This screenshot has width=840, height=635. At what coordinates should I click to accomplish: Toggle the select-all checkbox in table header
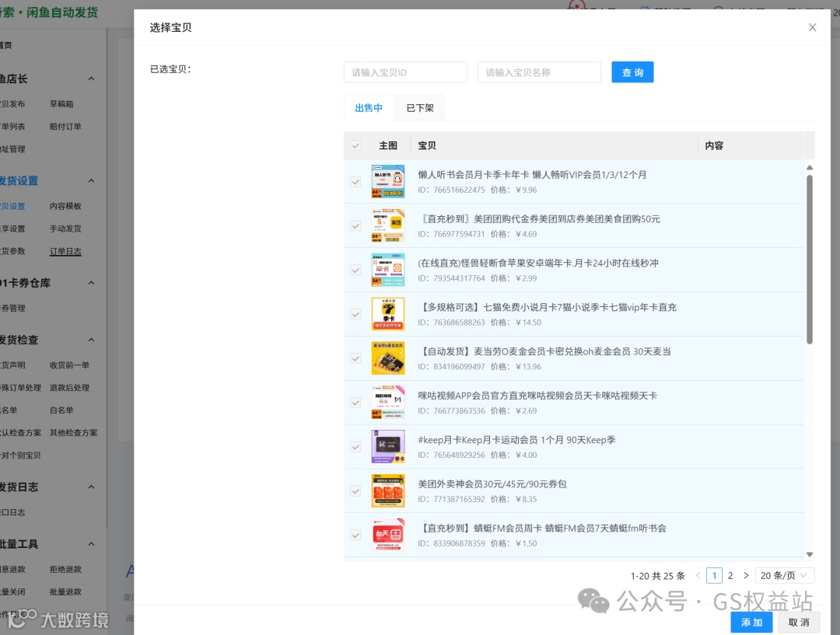(x=355, y=145)
